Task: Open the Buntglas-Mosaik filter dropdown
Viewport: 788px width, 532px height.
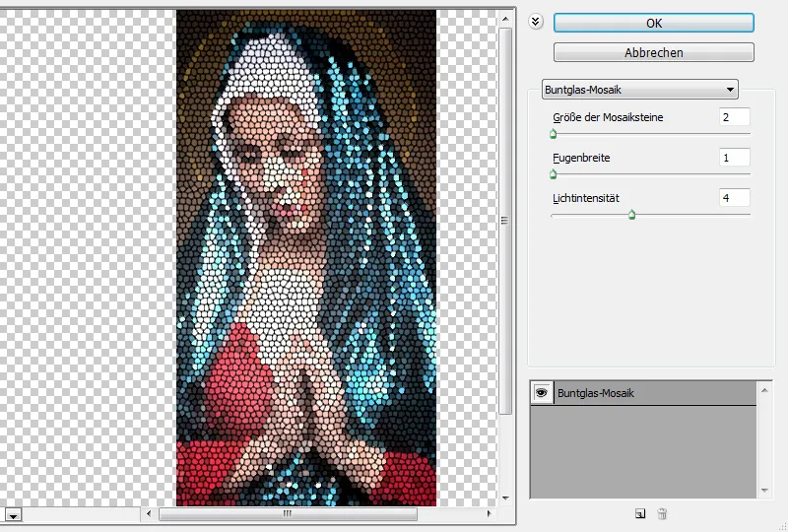Action: 639,90
